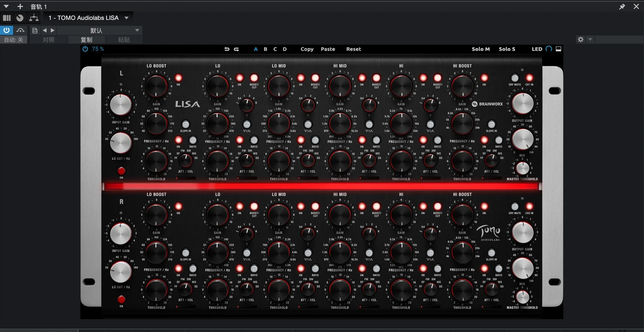This screenshot has width=644, height=332.
Task: Click the empty field right of gear dropdown
Action: pos(619,39)
